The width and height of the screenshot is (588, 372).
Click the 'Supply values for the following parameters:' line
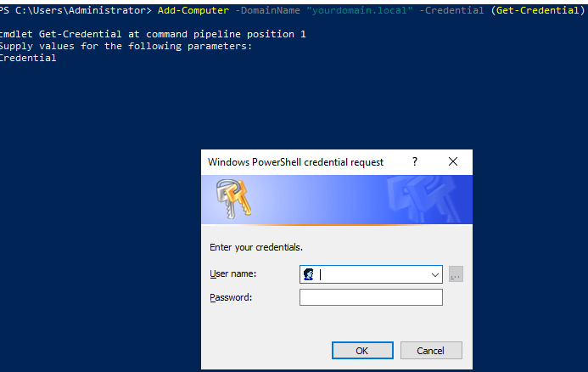[126, 46]
